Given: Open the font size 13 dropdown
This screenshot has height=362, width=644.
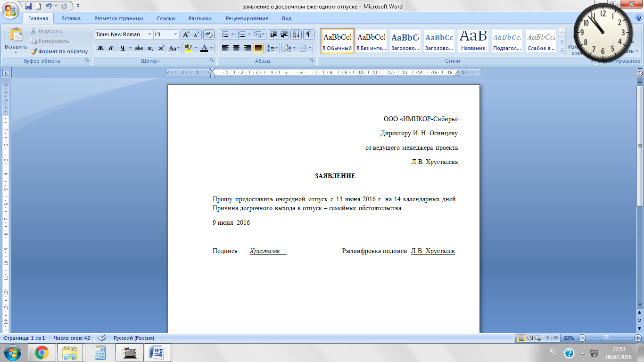Looking at the screenshot, I should coord(176,34).
